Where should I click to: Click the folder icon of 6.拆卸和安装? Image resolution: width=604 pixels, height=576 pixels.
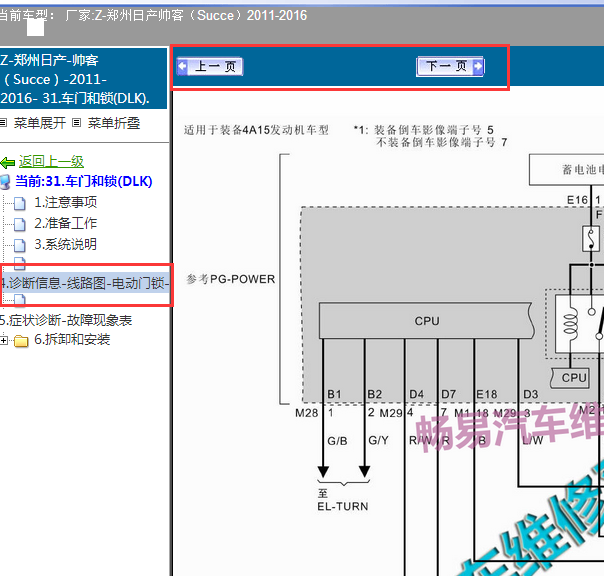(21, 341)
